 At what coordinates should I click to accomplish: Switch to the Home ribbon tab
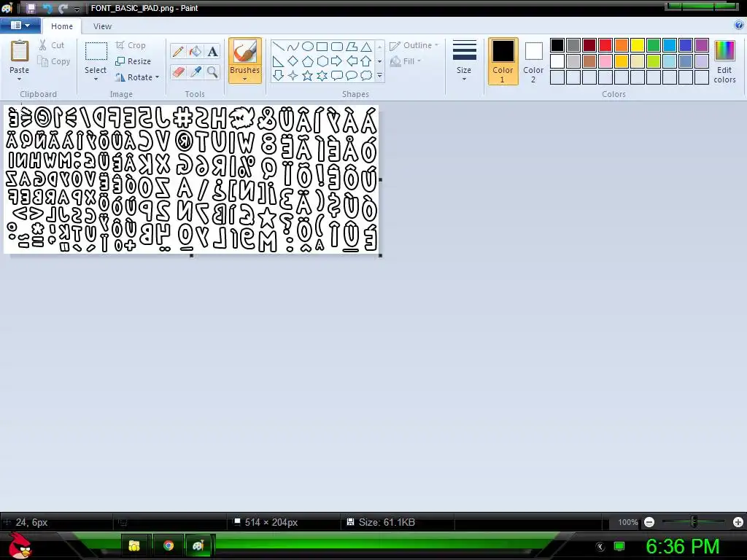(62, 26)
